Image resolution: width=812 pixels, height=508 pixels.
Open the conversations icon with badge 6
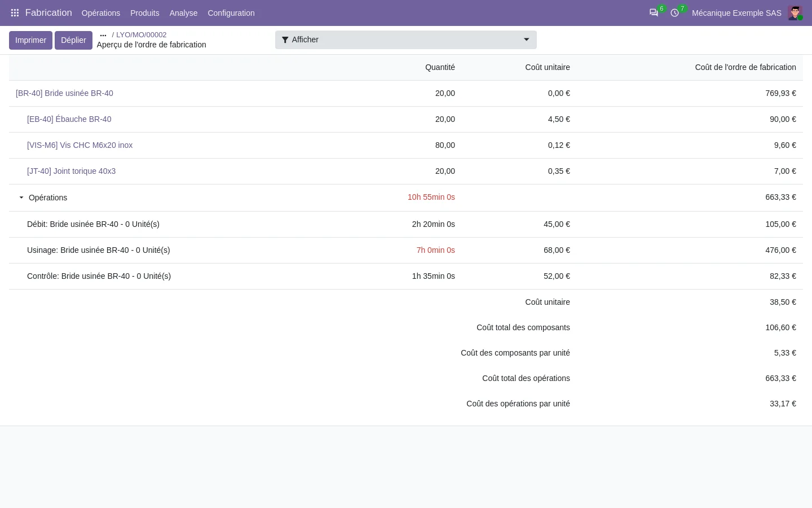654,13
